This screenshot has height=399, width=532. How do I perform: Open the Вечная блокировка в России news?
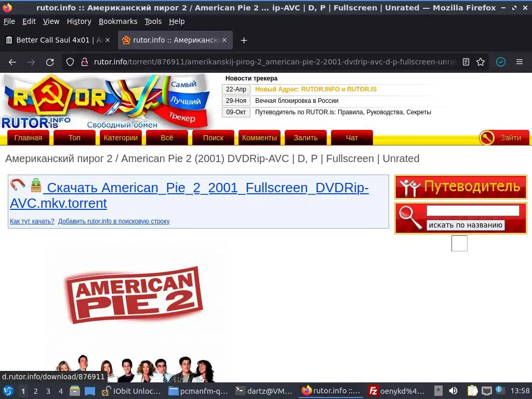[x=297, y=101]
